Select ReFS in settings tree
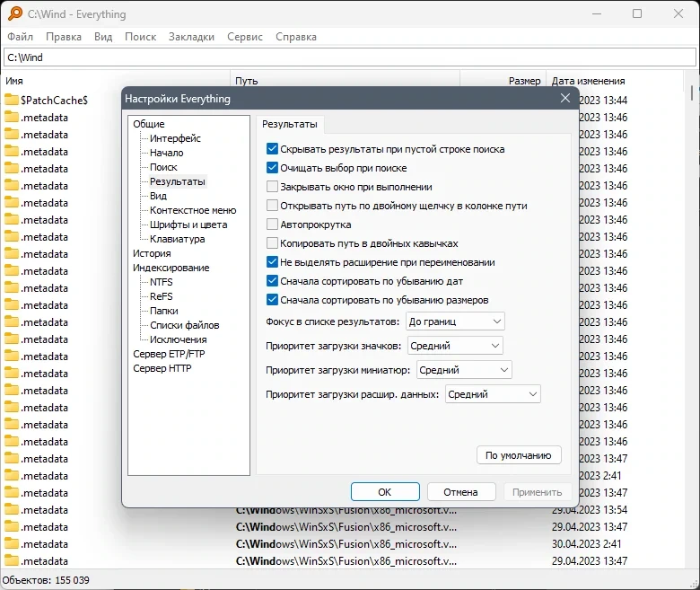Image resolution: width=700 pixels, height=590 pixels. tap(162, 296)
